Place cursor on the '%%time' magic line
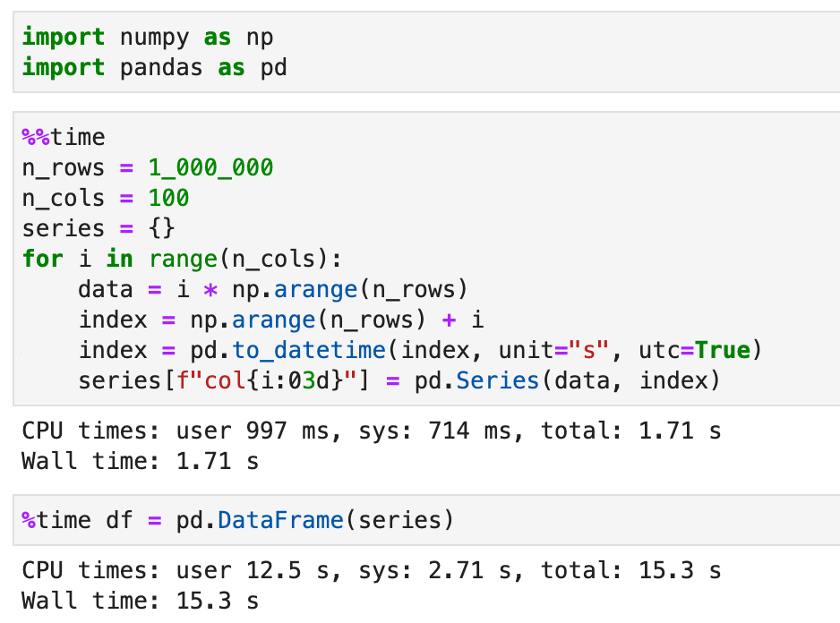Viewport: 840px width, 623px height. click(x=64, y=138)
